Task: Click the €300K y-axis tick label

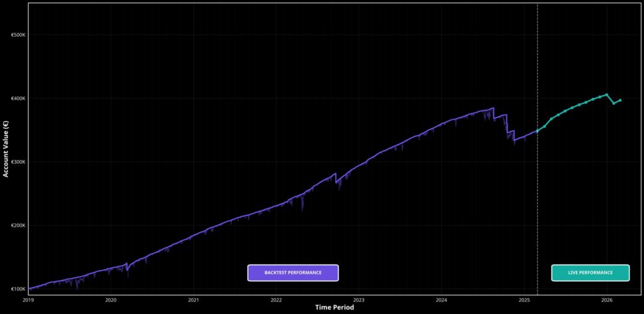Action: tap(18, 162)
